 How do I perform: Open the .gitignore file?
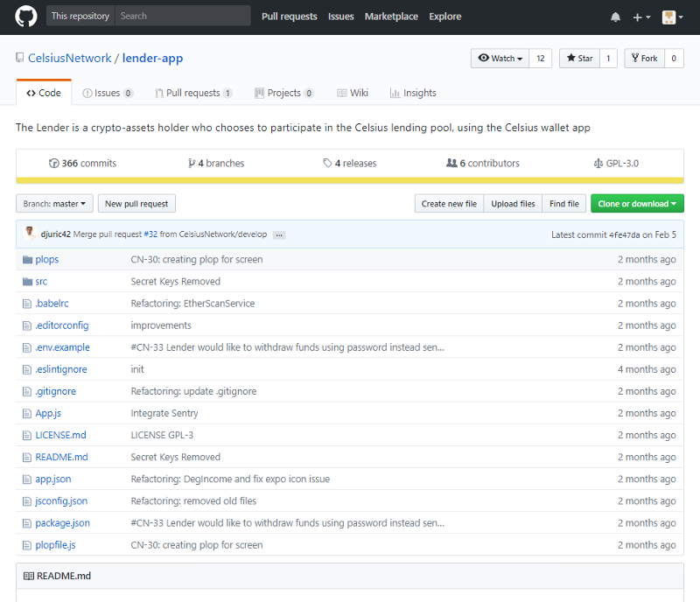point(56,391)
